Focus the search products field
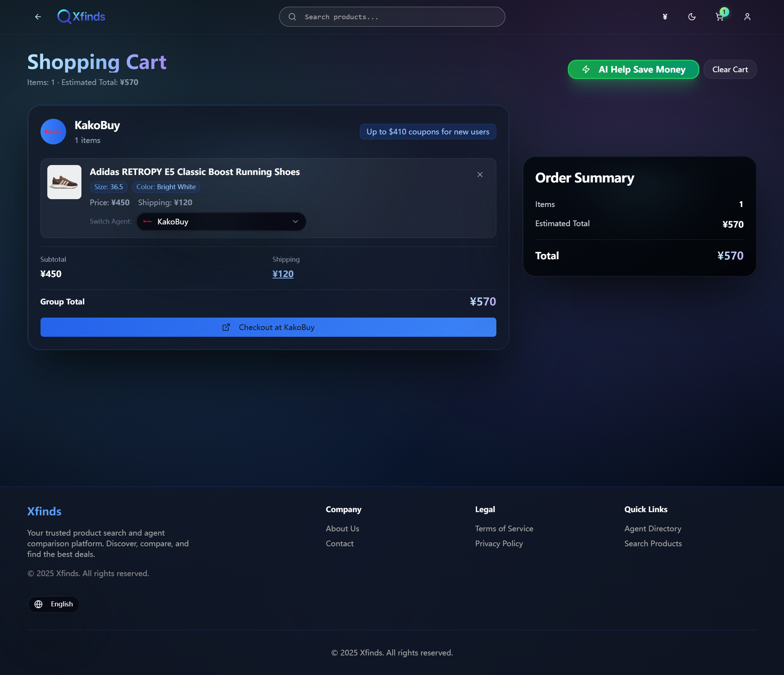 [x=392, y=17]
